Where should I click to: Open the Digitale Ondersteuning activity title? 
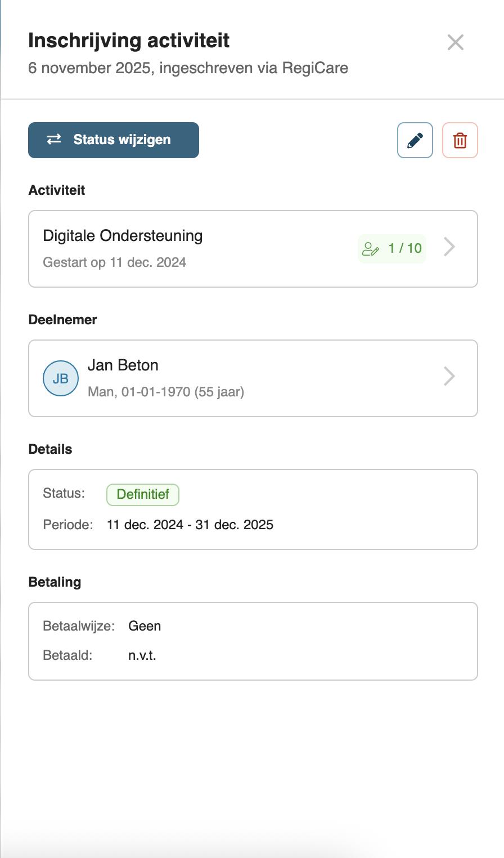pos(123,236)
